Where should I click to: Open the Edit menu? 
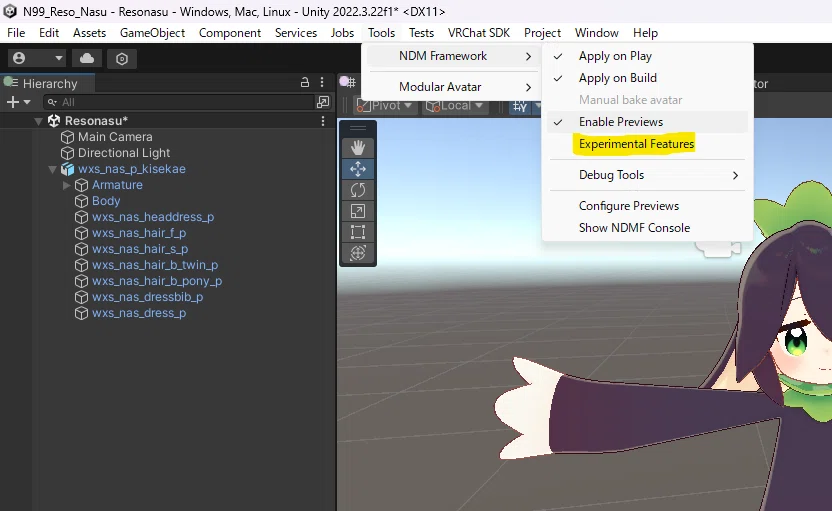point(49,33)
